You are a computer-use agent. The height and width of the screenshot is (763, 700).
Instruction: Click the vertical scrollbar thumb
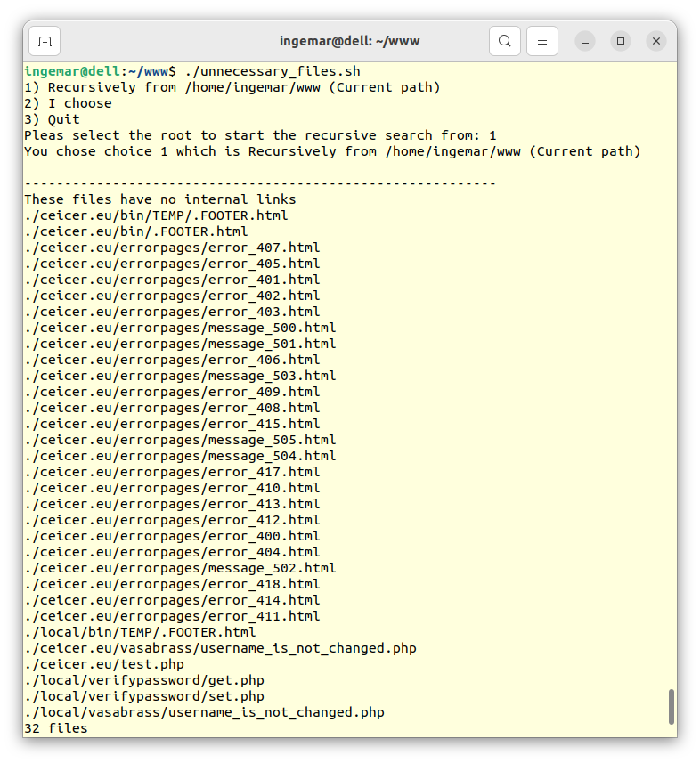click(x=672, y=706)
